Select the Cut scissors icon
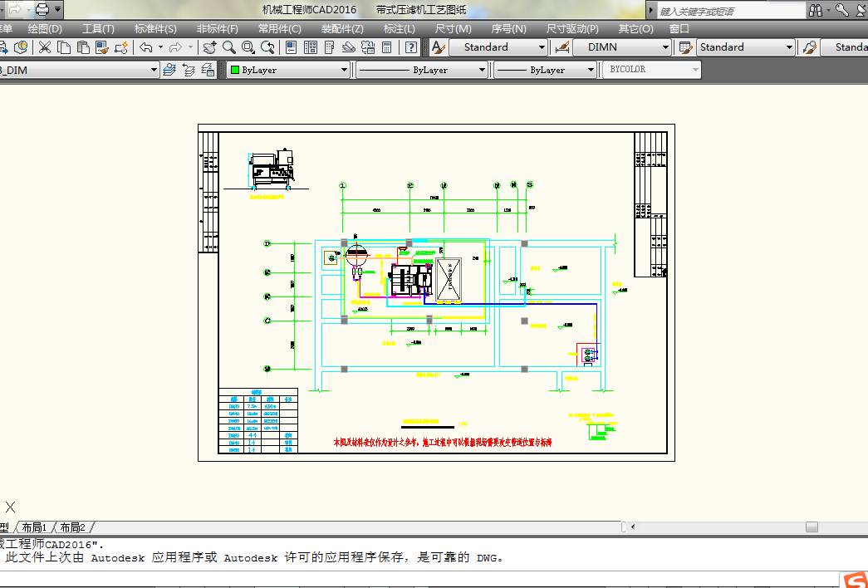This screenshot has width=868, height=588. [x=44, y=47]
